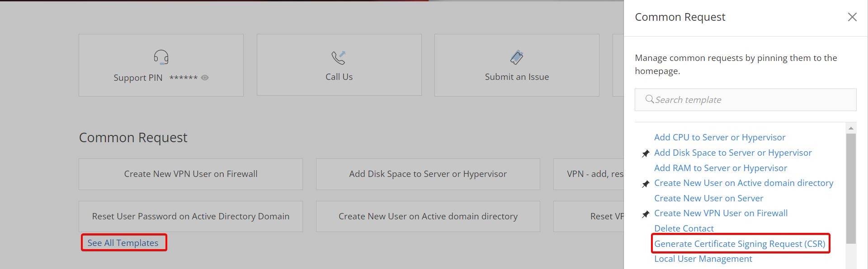Open Local User Management template

(x=703, y=259)
